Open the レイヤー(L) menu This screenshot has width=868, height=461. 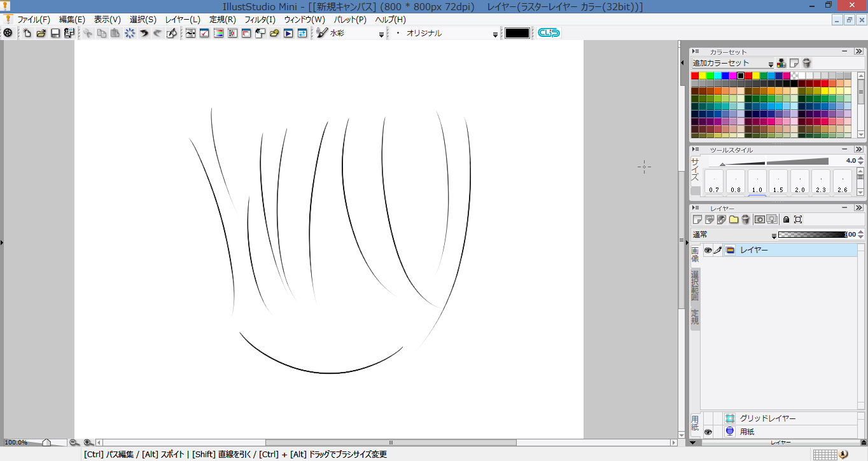pyautogui.click(x=183, y=20)
